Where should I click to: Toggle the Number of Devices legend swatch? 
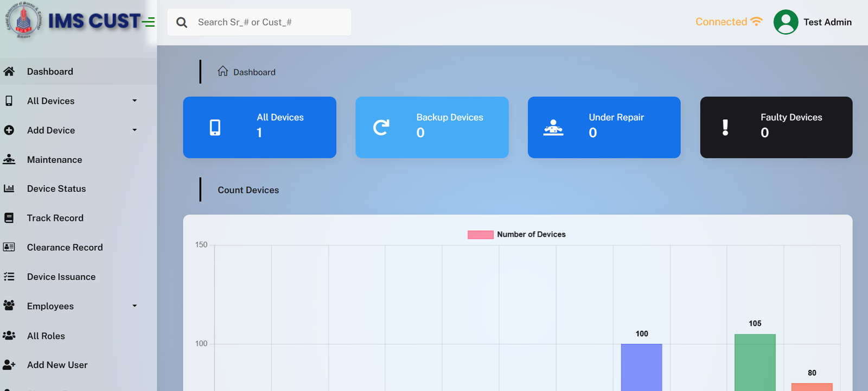[x=480, y=235]
